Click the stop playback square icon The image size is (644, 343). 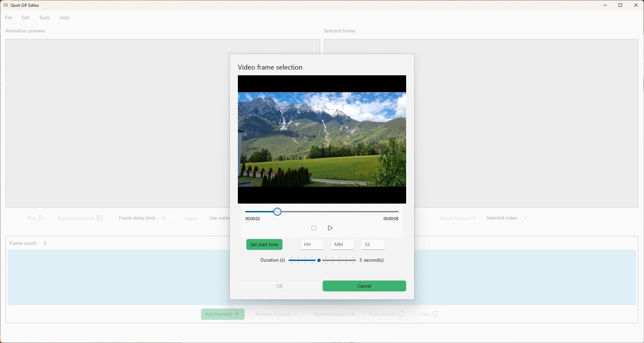coord(314,228)
